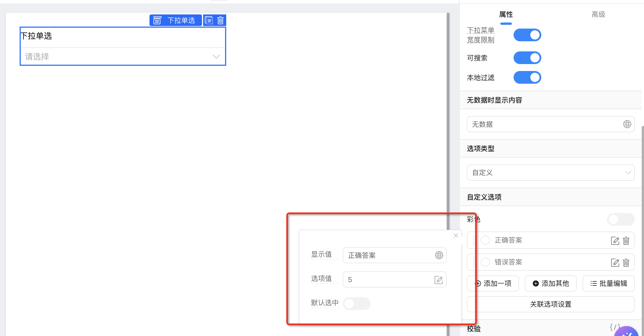Screen dimensions: 644x336
Task: Switch to the 高级 tab
Action: [x=598, y=14]
